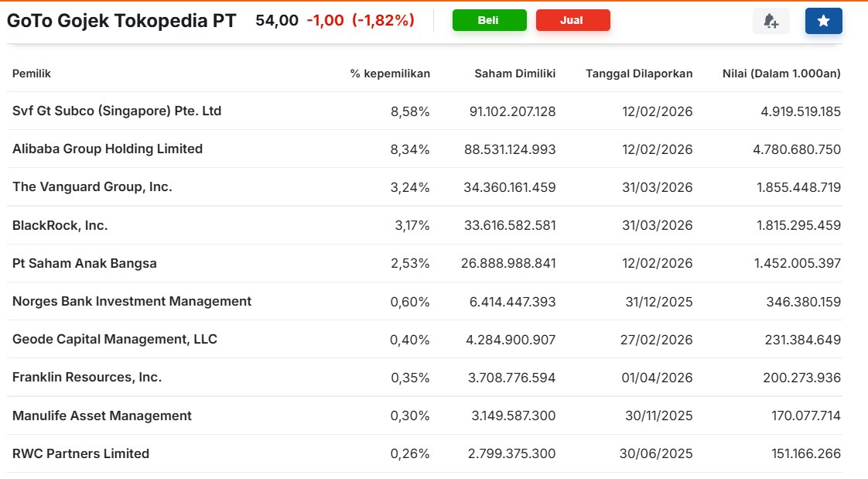
Task: Select owner Svf Gt Subco (Singapore) Pte. Ltd
Action: (117, 111)
